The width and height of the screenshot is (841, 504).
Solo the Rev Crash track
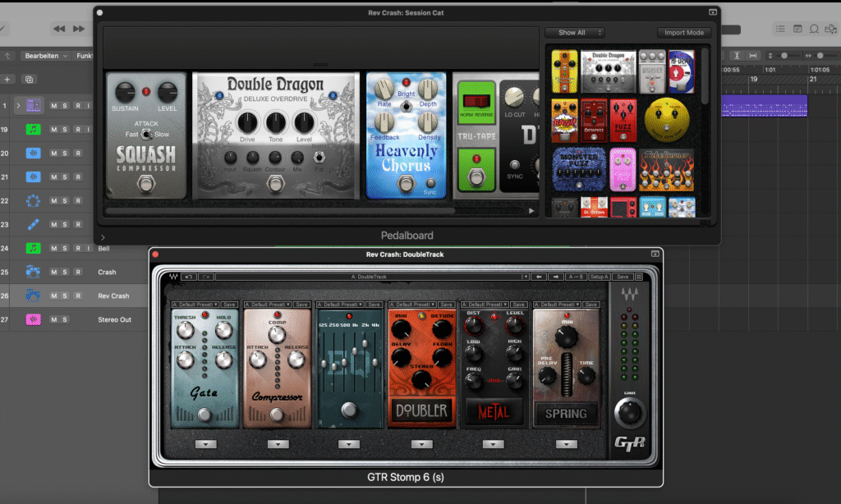(x=65, y=296)
